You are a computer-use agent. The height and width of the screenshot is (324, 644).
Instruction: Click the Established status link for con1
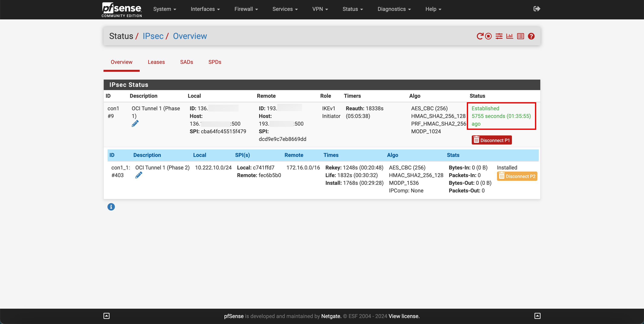click(x=485, y=108)
